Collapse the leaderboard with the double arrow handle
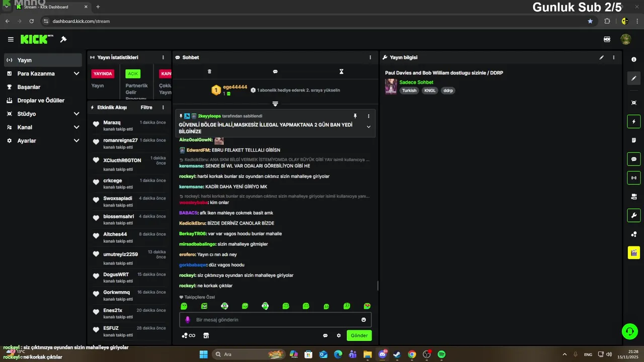Viewport: 644px width, 362px height. tap(275, 104)
